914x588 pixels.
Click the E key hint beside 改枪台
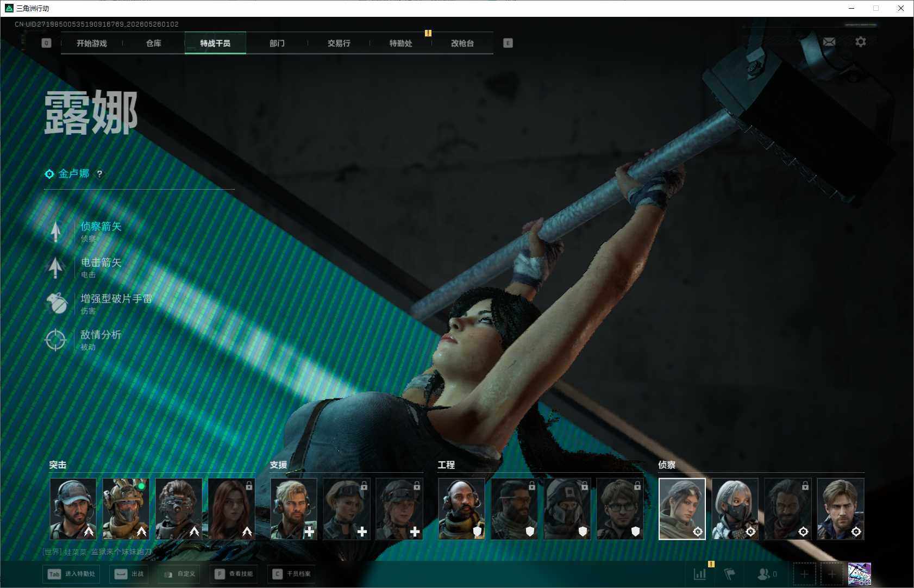click(508, 43)
